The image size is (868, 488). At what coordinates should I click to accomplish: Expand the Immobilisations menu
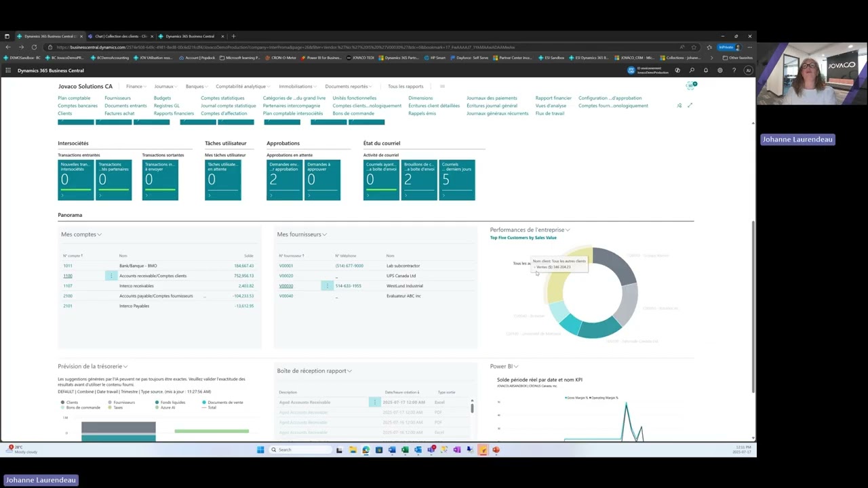(298, 86)
